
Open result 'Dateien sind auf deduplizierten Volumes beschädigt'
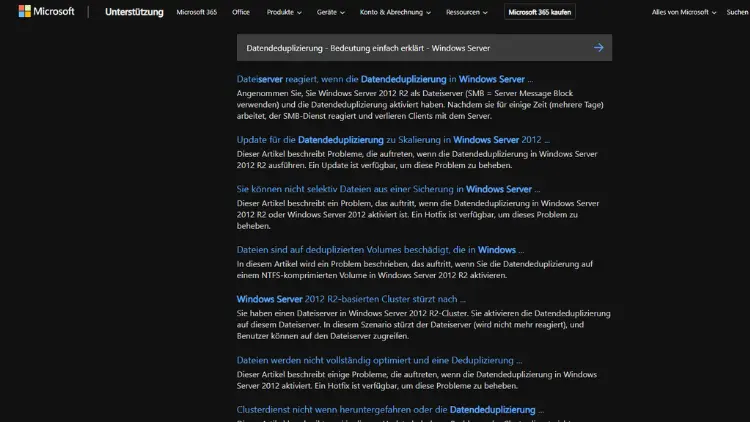click(x=380, y=250)
